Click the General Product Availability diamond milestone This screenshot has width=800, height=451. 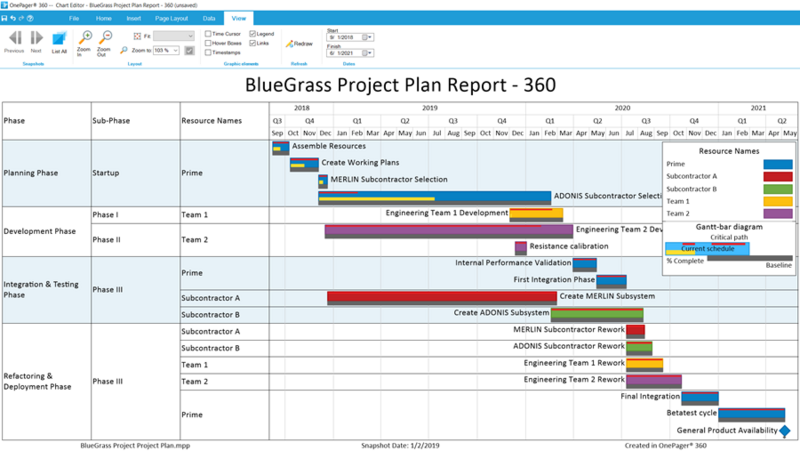pyautogui.click(x=785, y=431)
